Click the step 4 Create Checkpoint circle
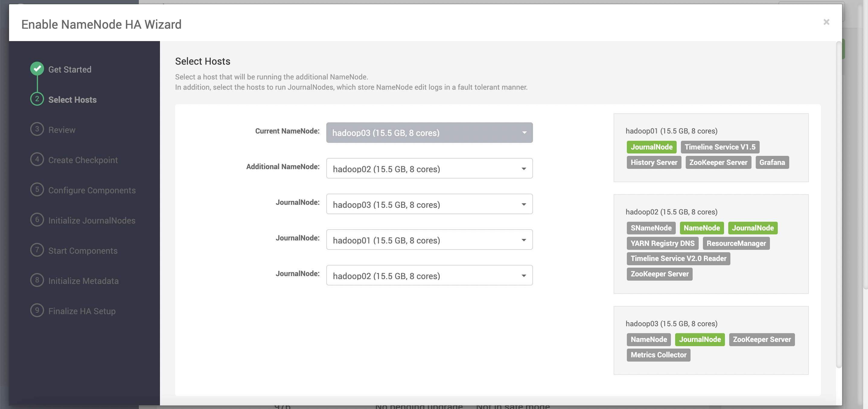 click(37, 159)
